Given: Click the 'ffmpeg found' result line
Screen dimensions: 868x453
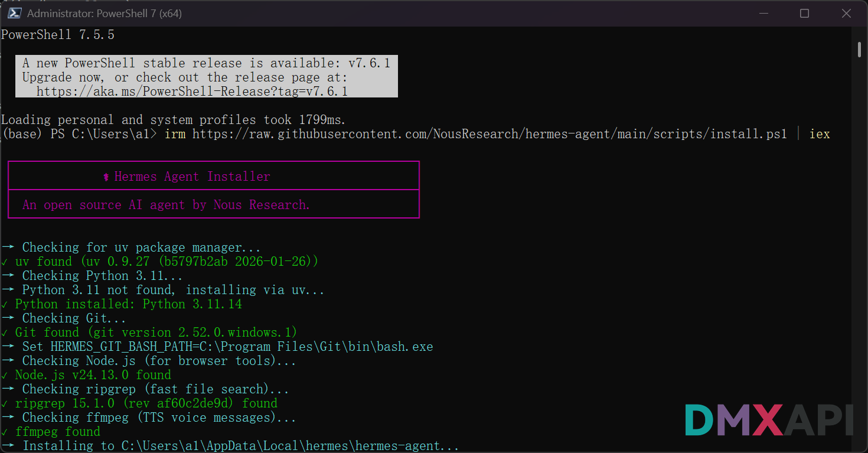Looking at the screenshot, I should 51,432.
